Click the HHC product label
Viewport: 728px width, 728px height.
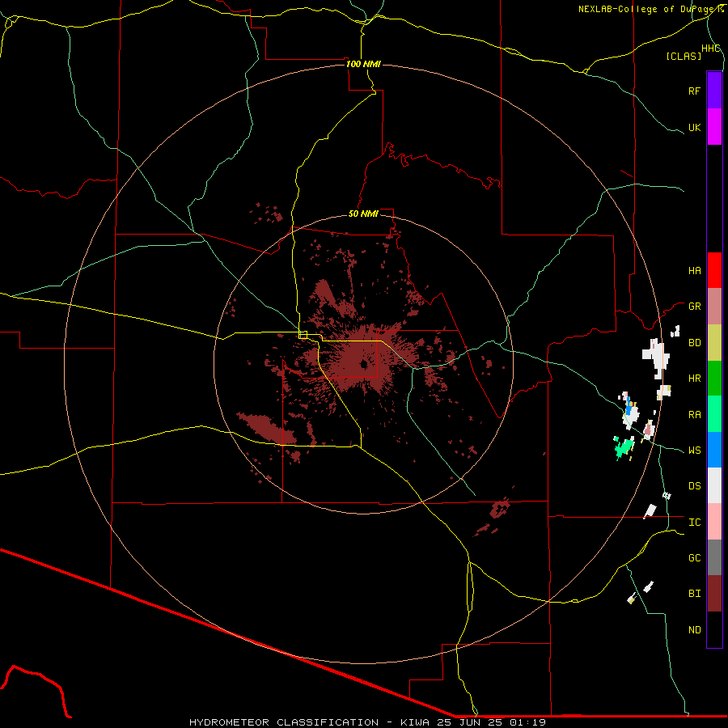711,49
